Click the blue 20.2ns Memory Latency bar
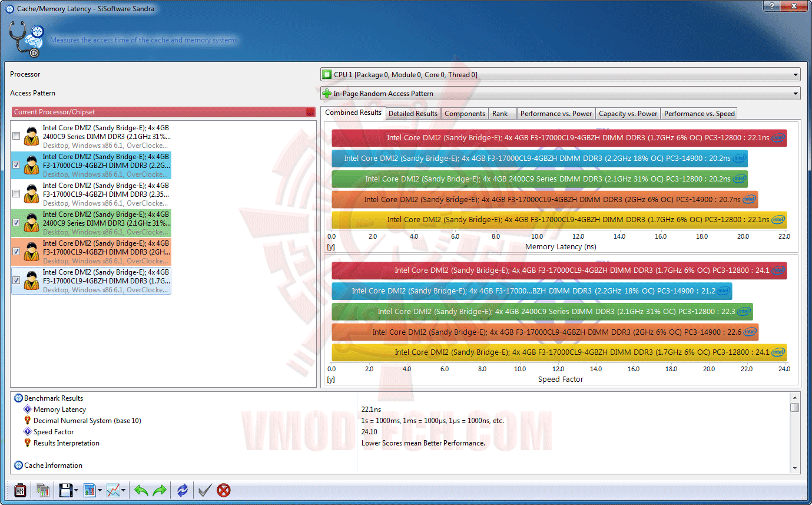The width and height of the screenshot is (812, 505). (539, 159)
